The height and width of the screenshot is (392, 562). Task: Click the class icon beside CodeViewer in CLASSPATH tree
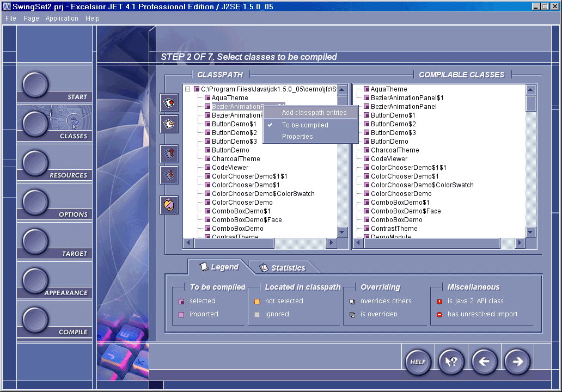207,167
